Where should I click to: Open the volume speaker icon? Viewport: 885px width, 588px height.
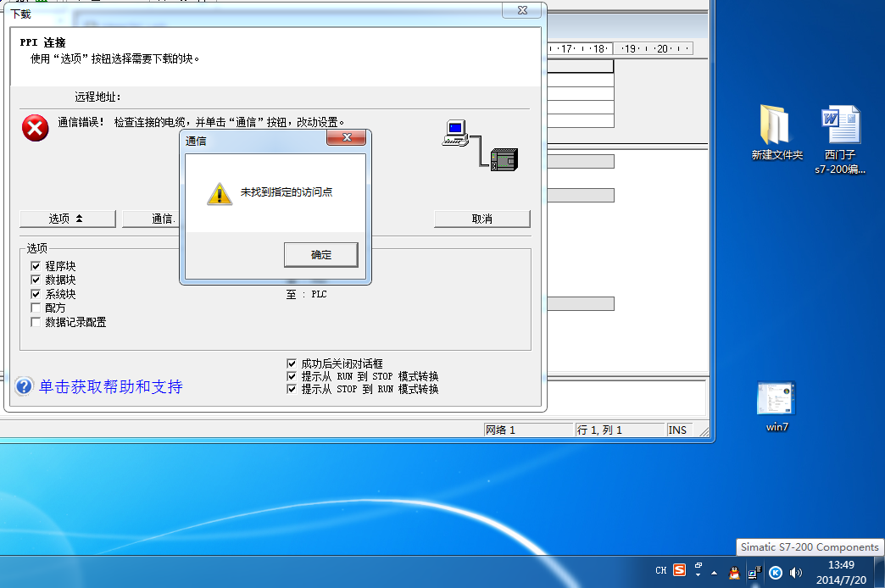coord(795,572)
